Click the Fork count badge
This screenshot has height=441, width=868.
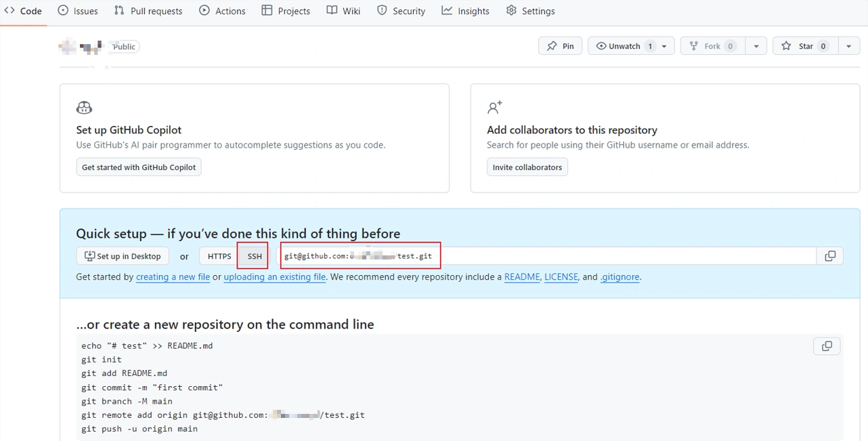coord(731,46)
